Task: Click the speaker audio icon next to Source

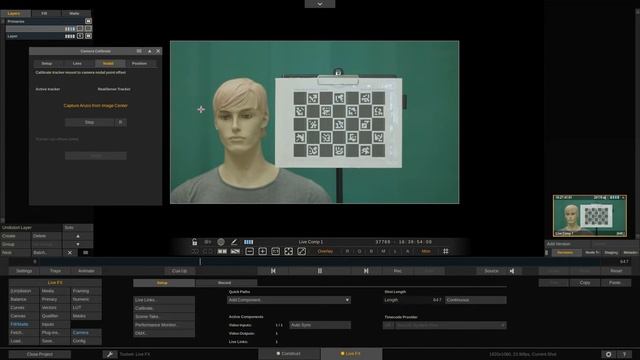Action: [x=512, y=271]
